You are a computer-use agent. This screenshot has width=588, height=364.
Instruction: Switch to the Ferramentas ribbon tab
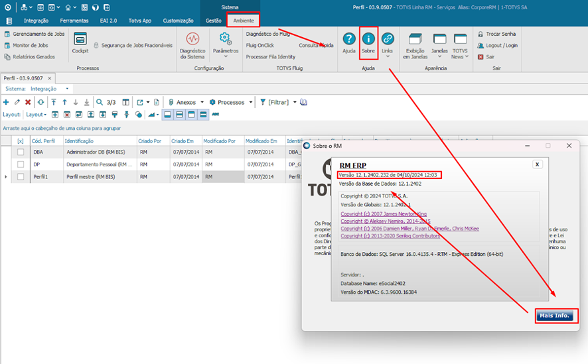click(74, 21)
